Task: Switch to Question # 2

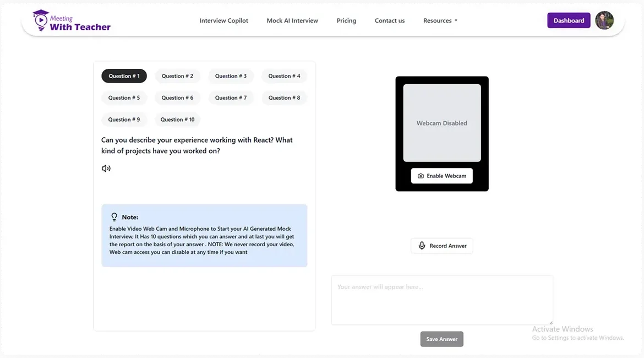Action: (x=177, y=76)
